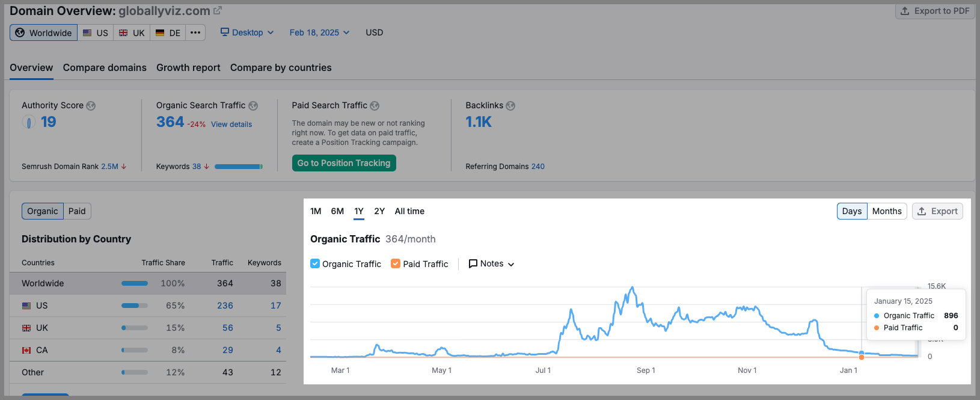The height and width of the screenshot is (400, 980).
Task: Switch to the Compare domains tab
Action: [105, 67]
